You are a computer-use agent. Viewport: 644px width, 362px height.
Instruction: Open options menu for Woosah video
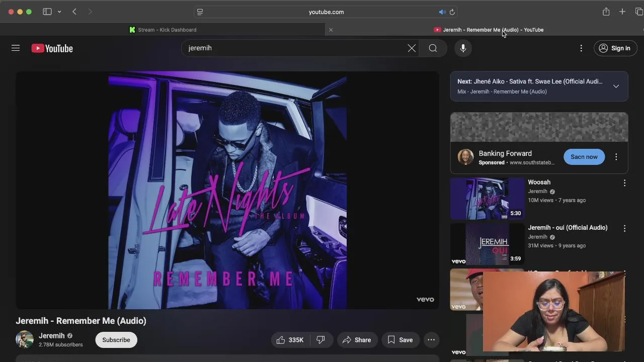tap(624, 183)
